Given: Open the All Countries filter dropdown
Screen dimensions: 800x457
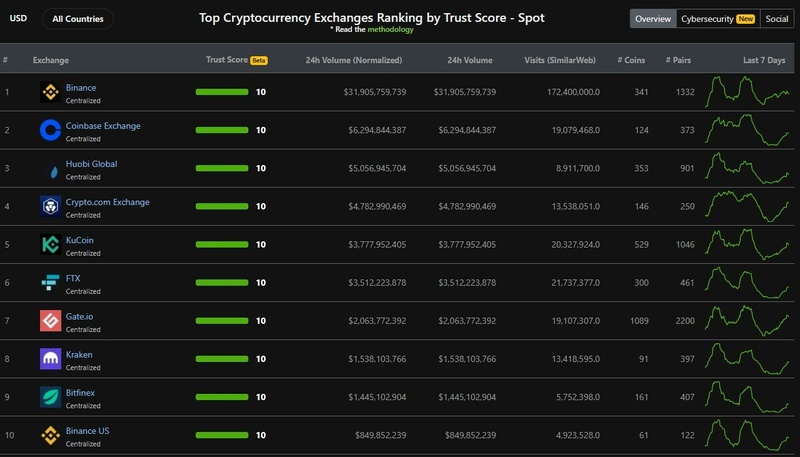Looking at the screenshot, I should coord(77,18).
